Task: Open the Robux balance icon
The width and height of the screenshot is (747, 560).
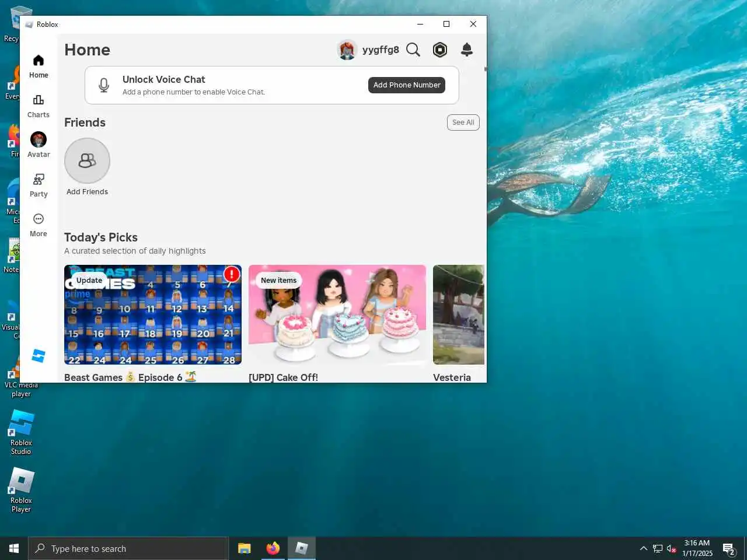Action: [x=440, y=50]
